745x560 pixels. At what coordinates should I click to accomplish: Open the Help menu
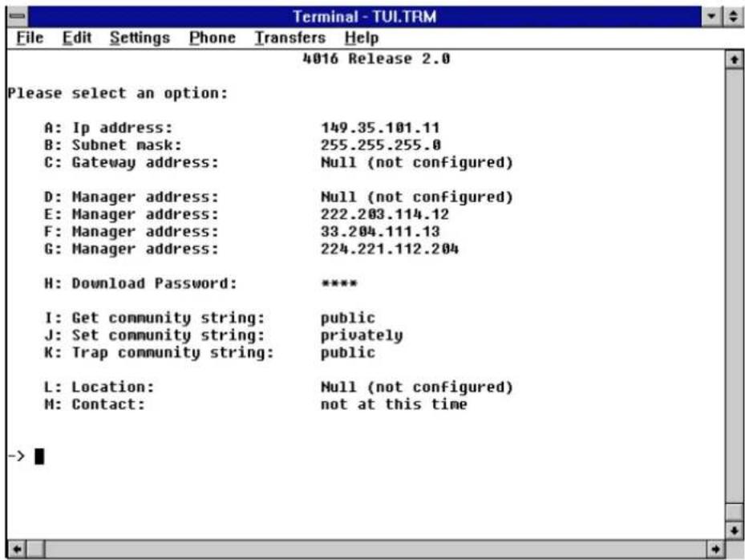pos(361,38)
